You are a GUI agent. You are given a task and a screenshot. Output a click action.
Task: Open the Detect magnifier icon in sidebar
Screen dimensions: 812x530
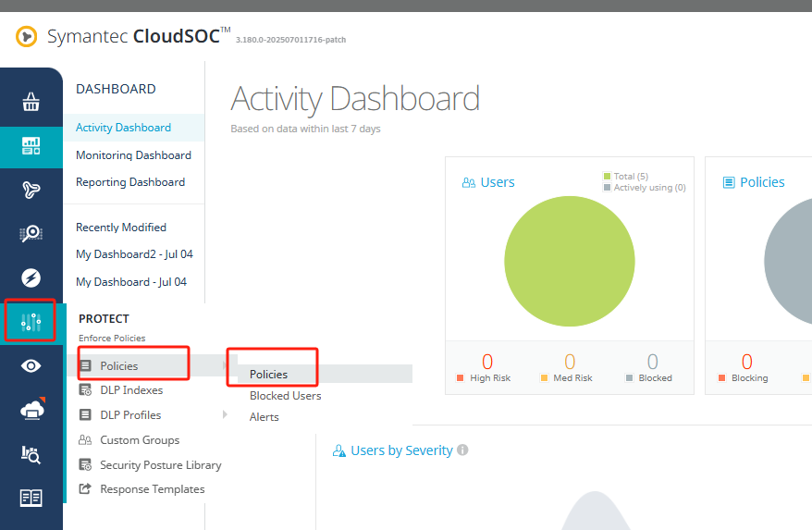(x=31, y=234)
